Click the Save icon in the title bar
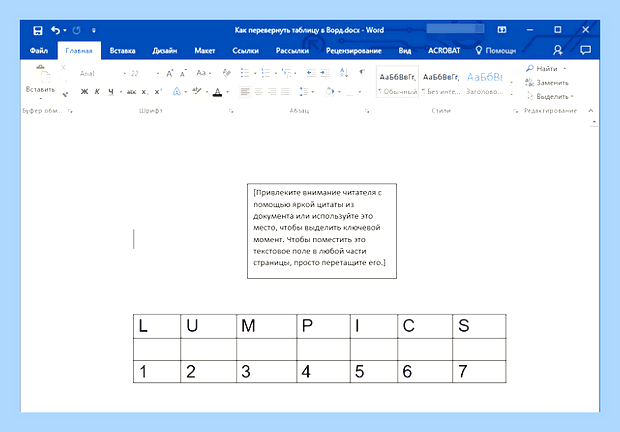This screenshot has height=432, width=620. pos(38,30)
